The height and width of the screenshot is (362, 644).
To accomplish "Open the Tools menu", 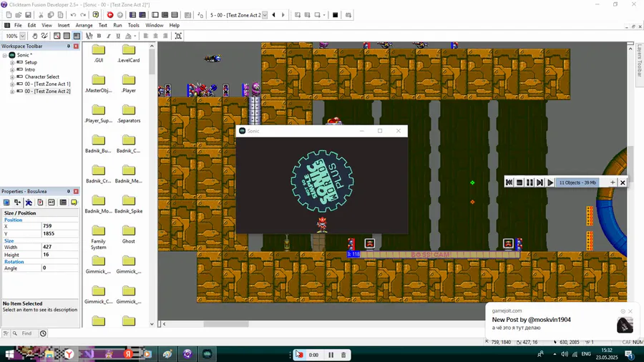I will [x=134, y=26].
